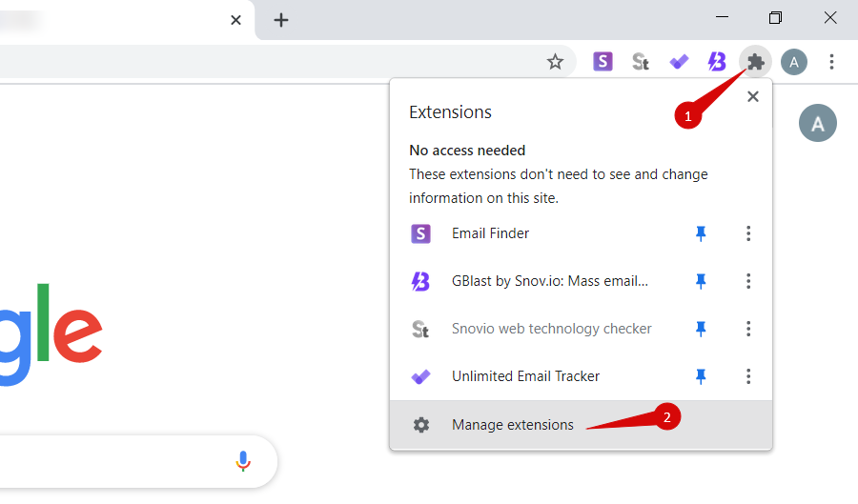Open more options for Email Finder
858x504 pixels.
click(x=748, y=233)
